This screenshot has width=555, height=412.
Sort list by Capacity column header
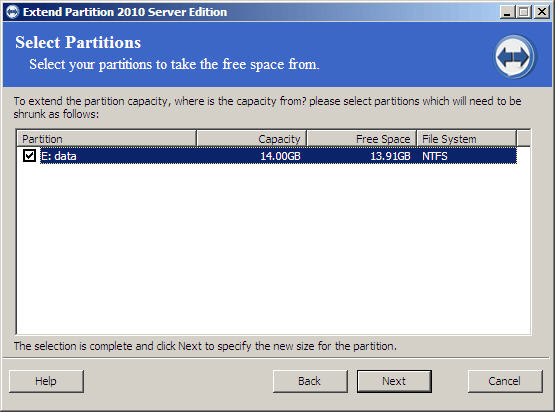coord(251,138)
